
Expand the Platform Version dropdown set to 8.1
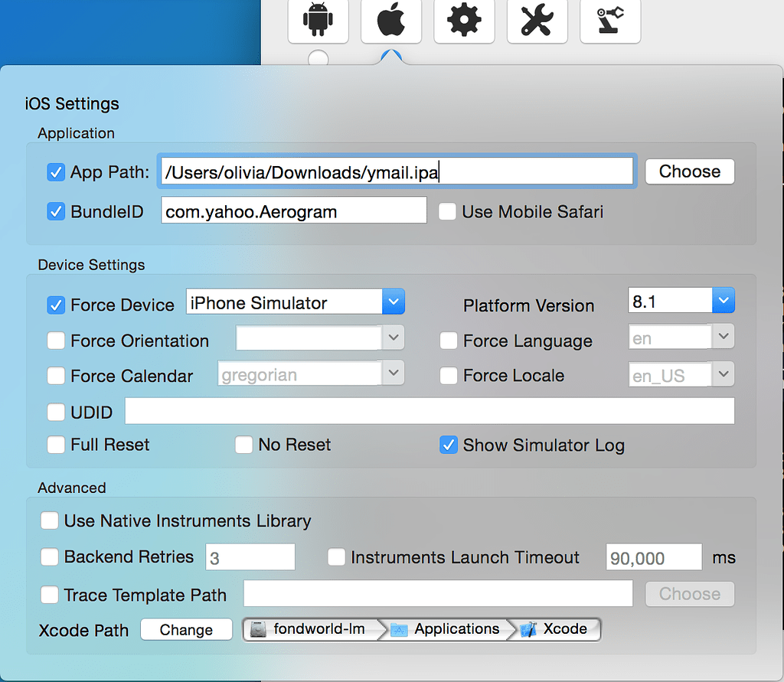point(724,300)
